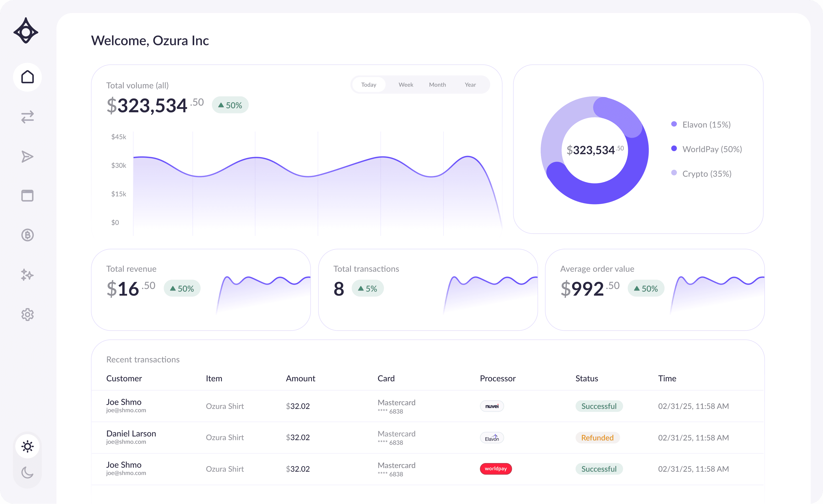Open the settings gear icon
823x504 pixels.
tap(27, 314)
